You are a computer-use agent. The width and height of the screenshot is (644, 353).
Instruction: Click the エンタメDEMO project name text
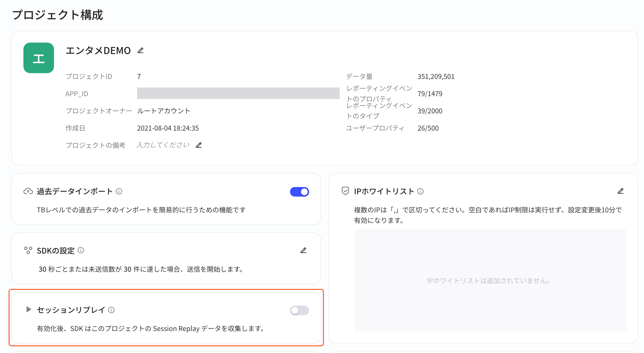click(98, 50)
